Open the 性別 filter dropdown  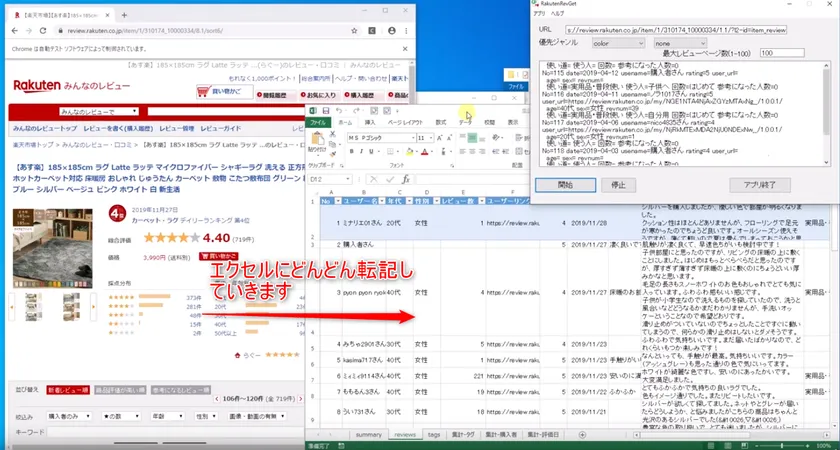point(206,416)
